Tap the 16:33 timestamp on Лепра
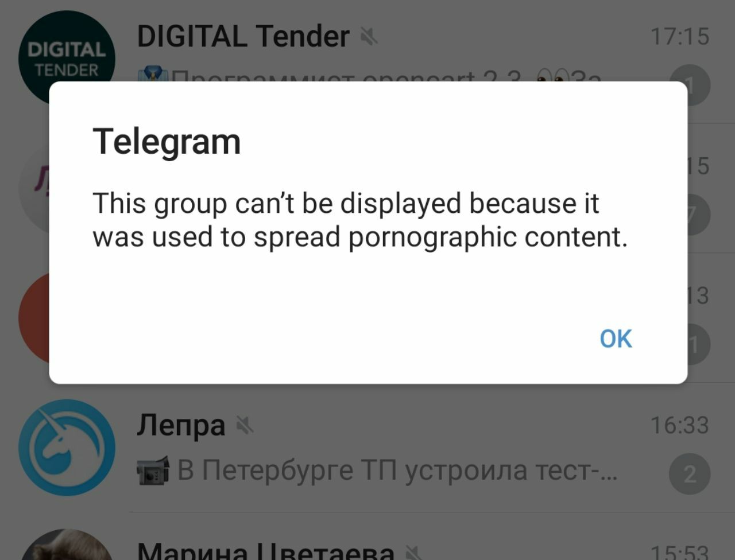Screen dimensions: 735x560 coord(680,426)
